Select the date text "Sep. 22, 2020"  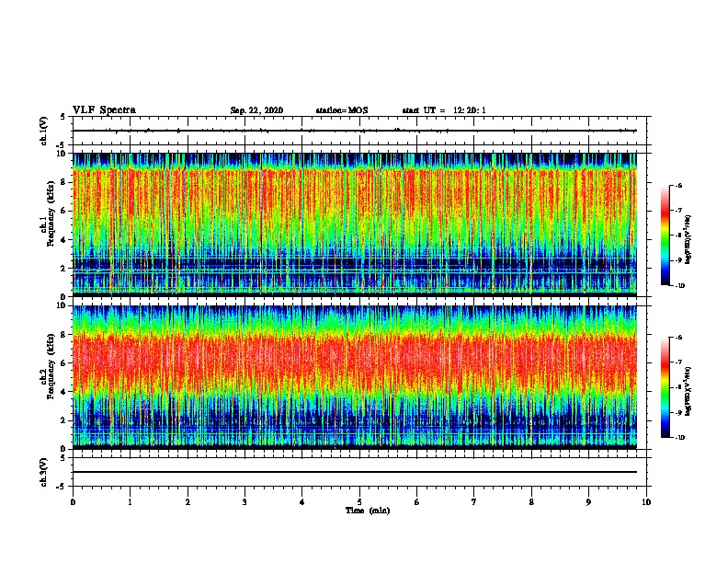[256, 110]
